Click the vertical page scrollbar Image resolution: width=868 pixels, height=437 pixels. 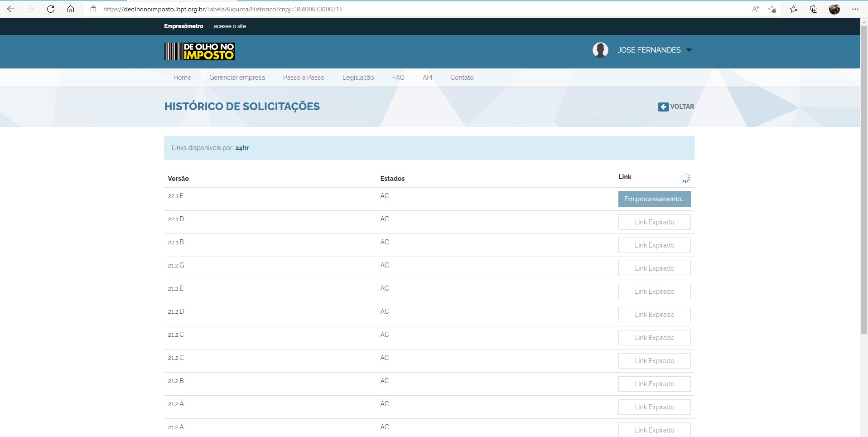click(x=864, y=181)
